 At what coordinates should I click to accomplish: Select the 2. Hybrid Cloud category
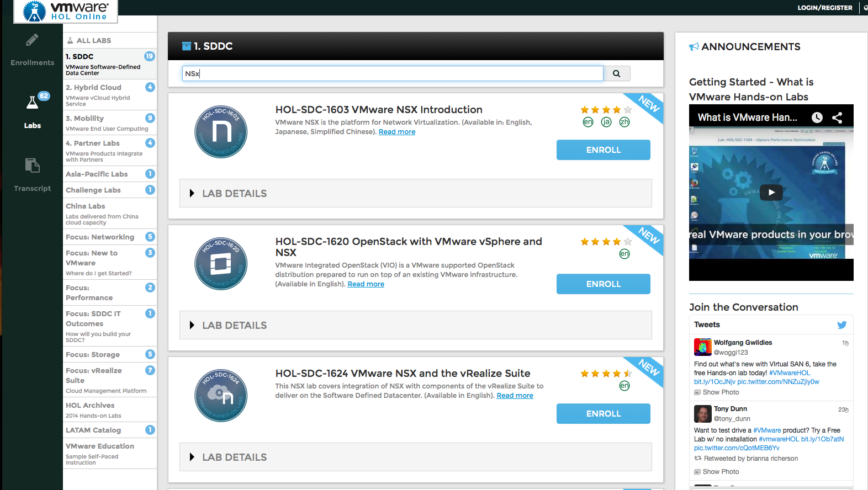pos(110,95)
